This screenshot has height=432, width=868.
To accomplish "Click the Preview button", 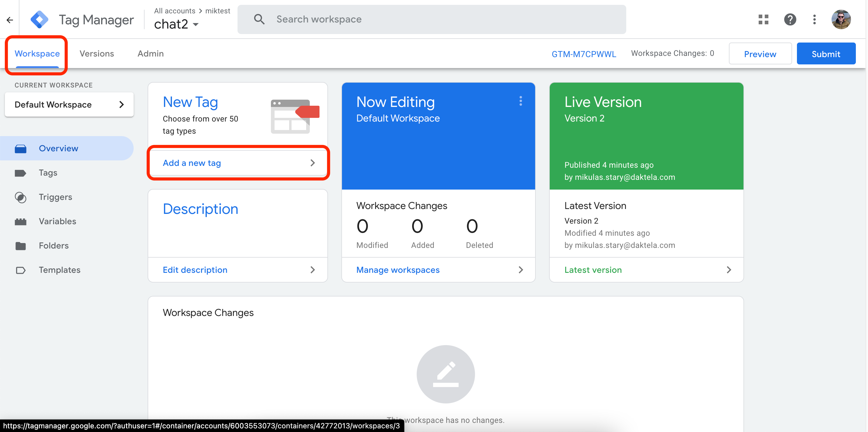I will click(x=760, y=54).
